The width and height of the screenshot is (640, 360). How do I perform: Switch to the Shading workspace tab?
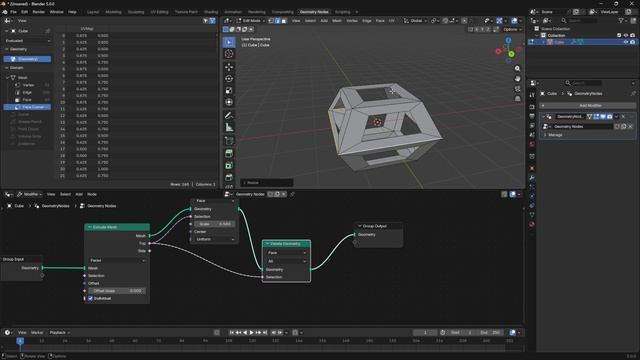(211, 12)
